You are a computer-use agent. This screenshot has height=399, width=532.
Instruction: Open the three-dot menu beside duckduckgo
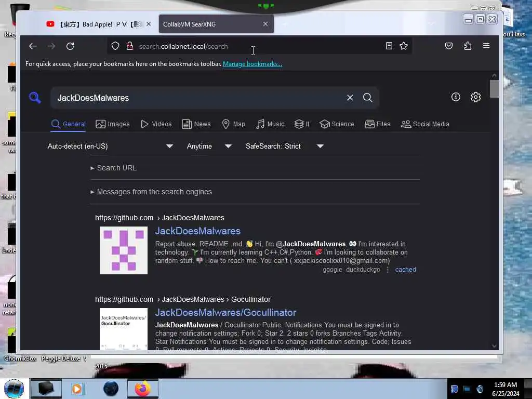pyautogui.click(x=388, y=270)
